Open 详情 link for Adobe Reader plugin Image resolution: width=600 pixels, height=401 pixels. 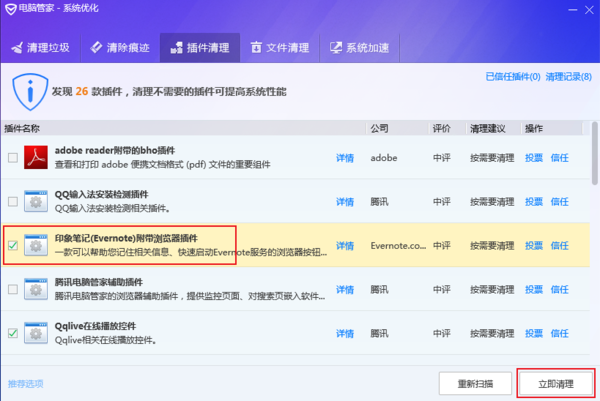[x=345, y=158]
